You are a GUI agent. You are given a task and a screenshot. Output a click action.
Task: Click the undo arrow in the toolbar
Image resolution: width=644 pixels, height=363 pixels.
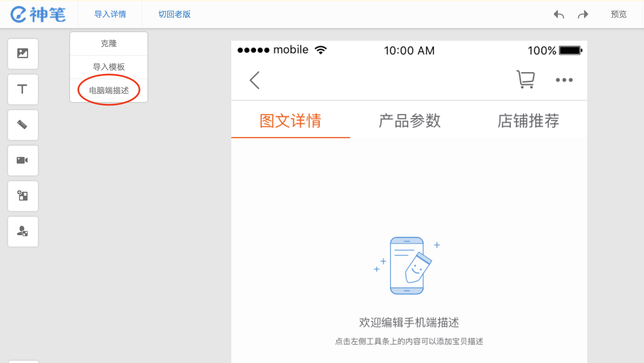pos(558,14)
